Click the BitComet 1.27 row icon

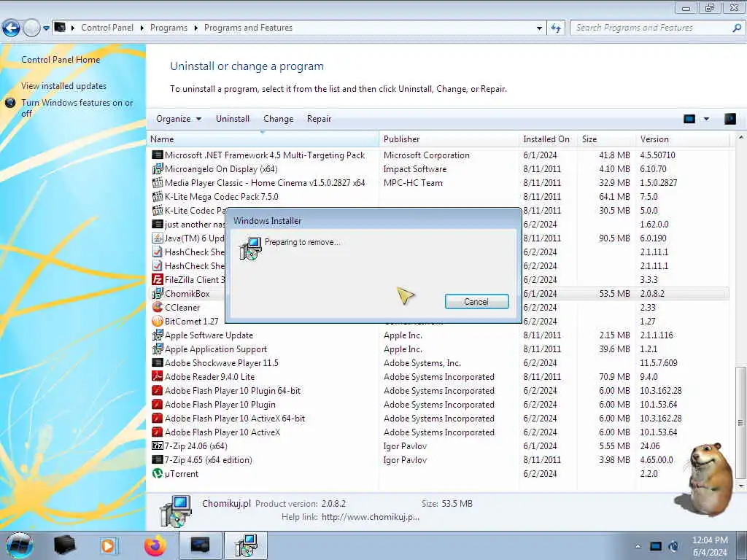(x=158, y=321)
